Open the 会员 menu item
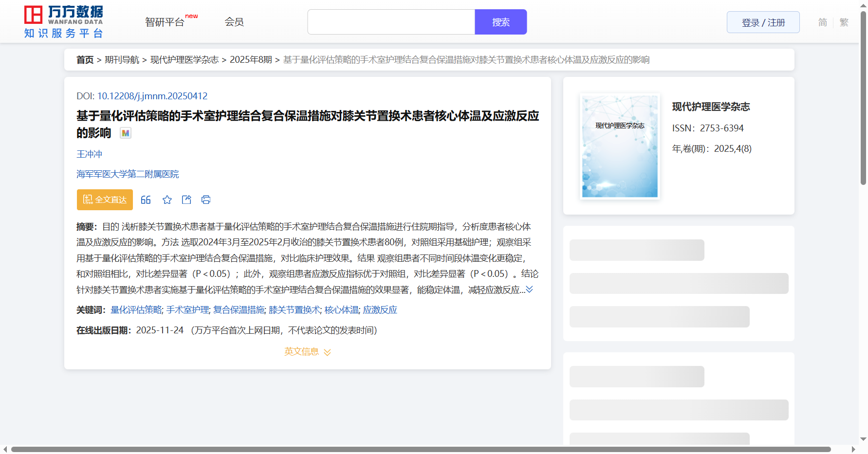Screen dimensions: 868x454 [x=234, y=22]
